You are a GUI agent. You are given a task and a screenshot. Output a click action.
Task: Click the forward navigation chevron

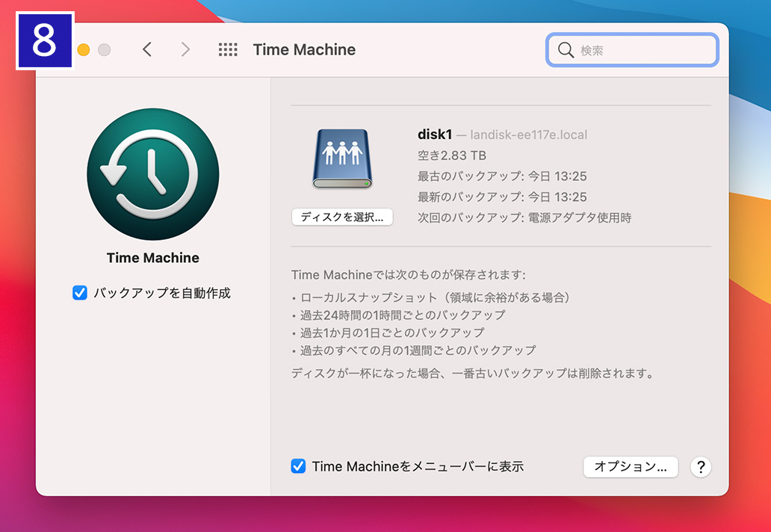pyautogui.click(x=185, y=49)
